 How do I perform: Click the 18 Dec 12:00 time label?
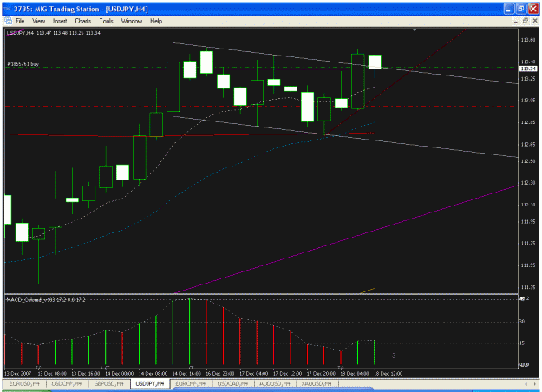[x=389, y=373]
